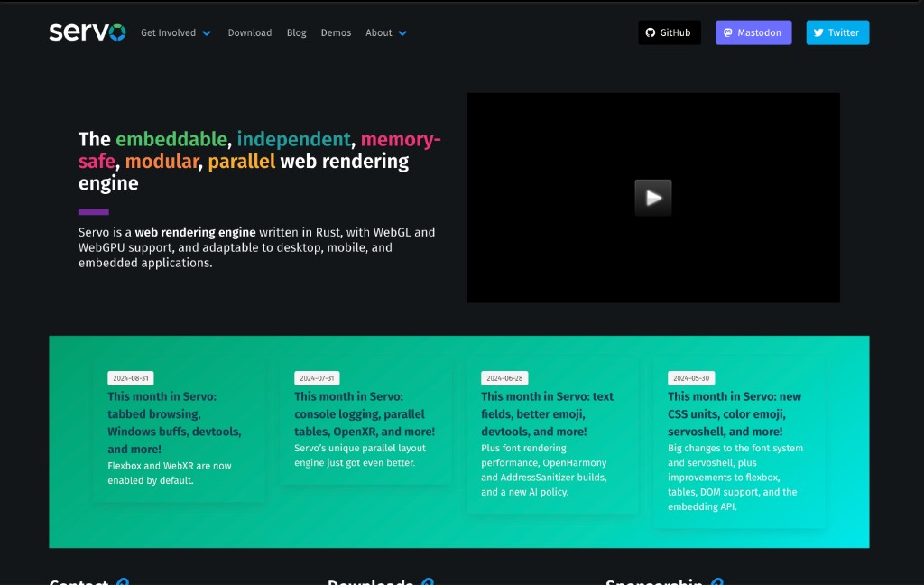Click the 'embeddable' green headline word
Viewport: 924px width, 585px height.
(x=171, y=139)
